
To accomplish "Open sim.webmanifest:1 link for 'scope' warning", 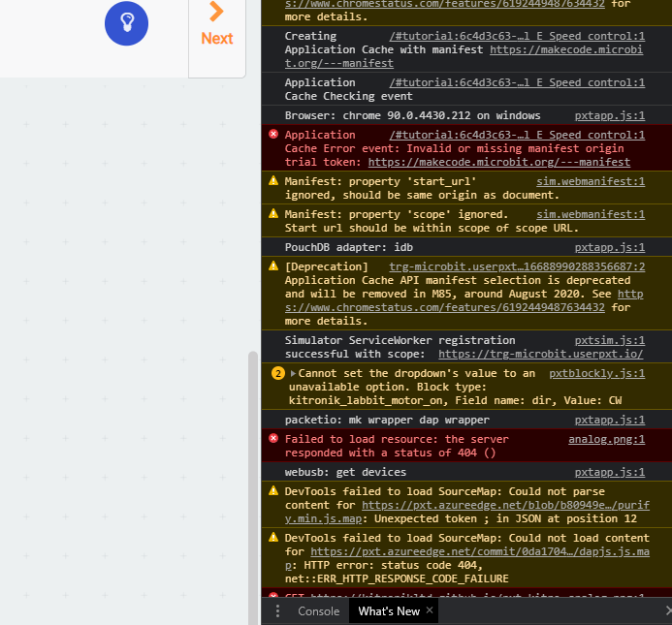I will pos(591,214).
